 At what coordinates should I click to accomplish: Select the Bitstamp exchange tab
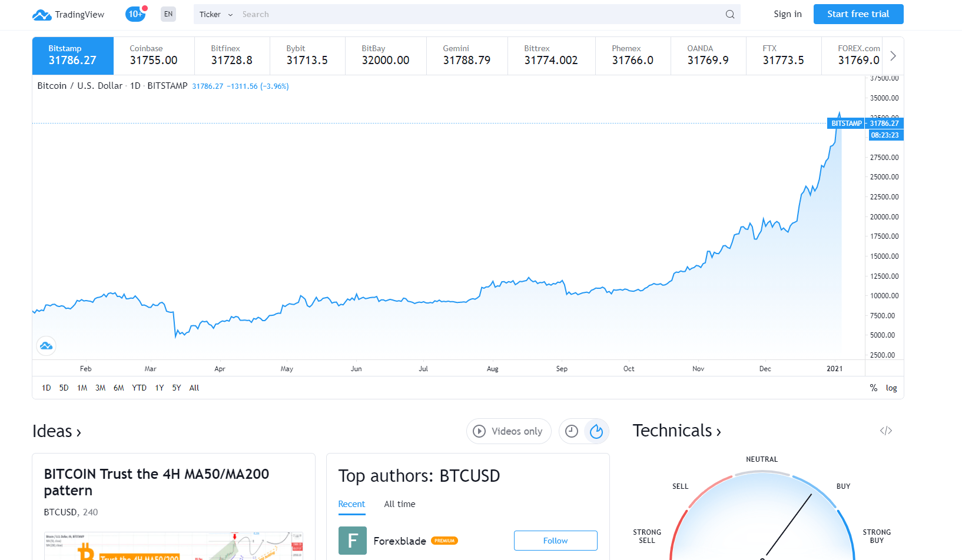click(x=73, y=56)
